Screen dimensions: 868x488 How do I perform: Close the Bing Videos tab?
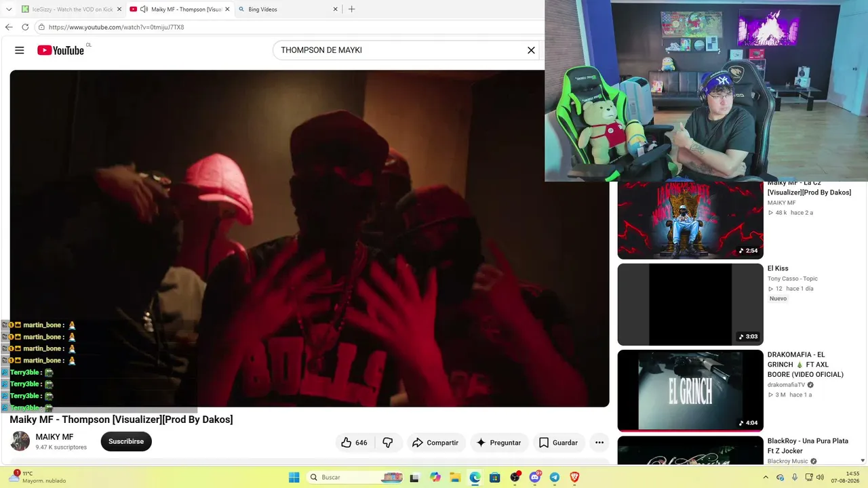[335, 9]
